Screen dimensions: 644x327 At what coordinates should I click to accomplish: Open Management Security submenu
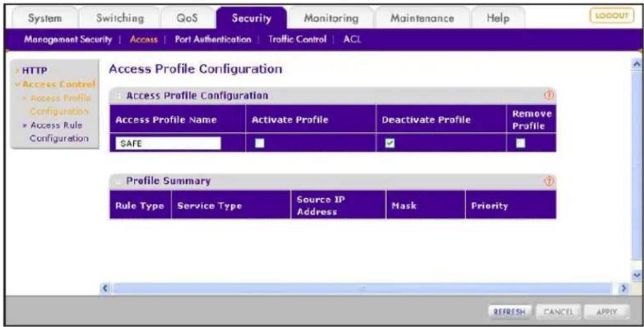click(x=68, y=39)
